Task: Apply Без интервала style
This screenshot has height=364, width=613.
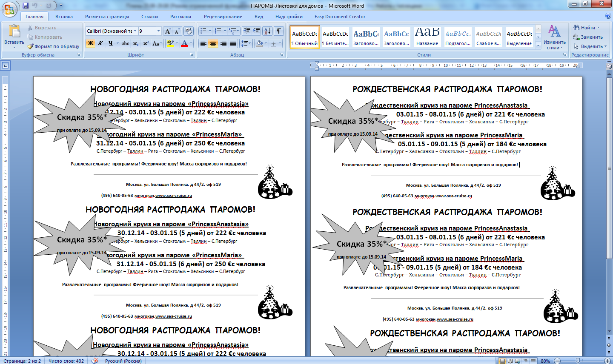Action: click(335, 37)
